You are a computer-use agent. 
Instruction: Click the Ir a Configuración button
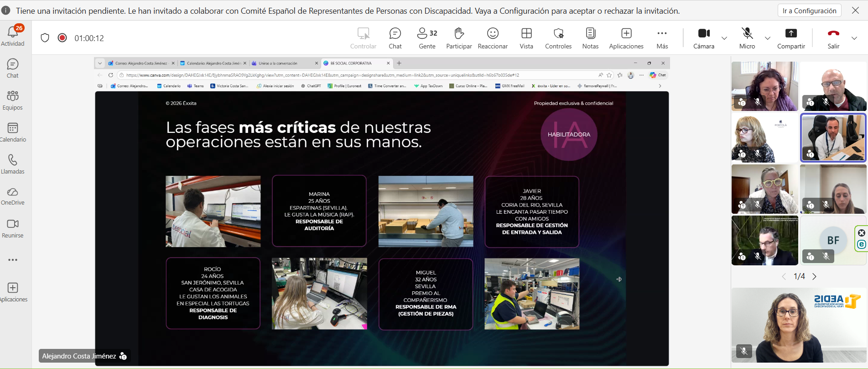tap(809, 11)
